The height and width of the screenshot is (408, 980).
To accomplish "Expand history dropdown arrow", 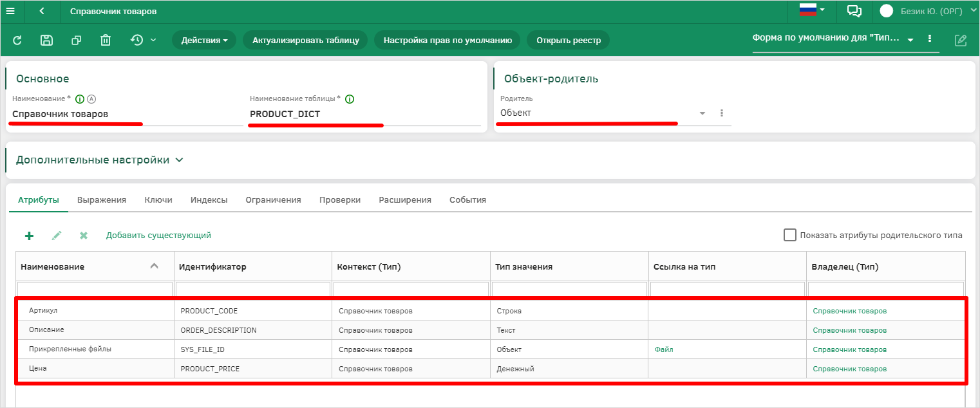I will [x=153, y=40].
